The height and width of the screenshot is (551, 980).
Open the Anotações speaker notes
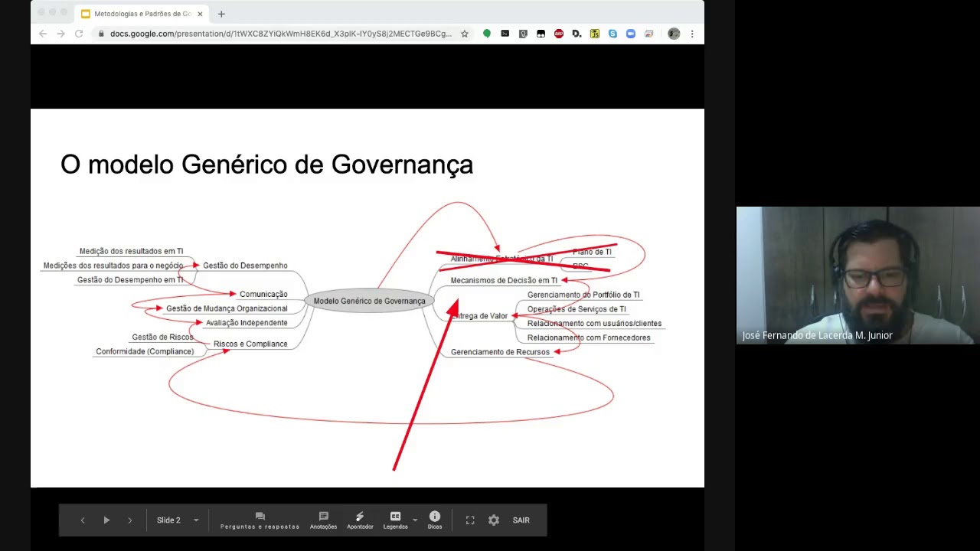[323, 520]
